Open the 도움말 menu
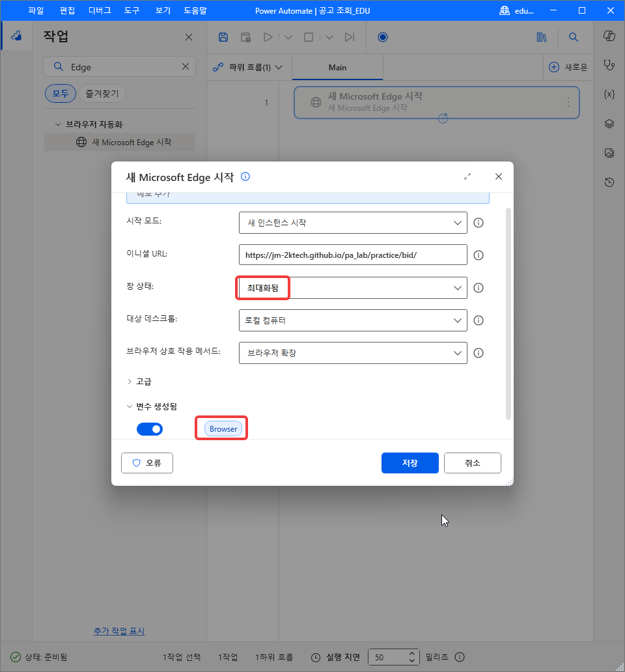Image resolution: width=625 pixels, height=672 pixels. tap(195, 10)
